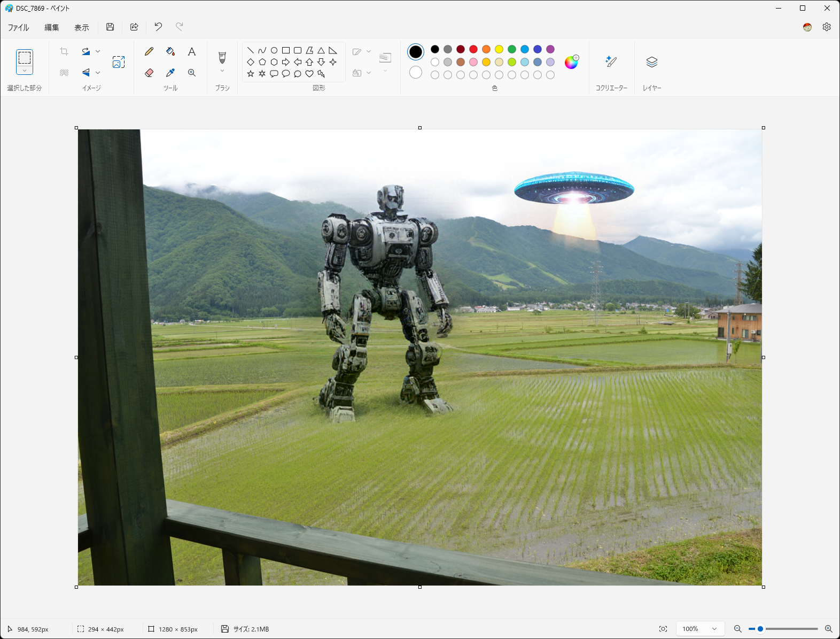Click the fit to window icon
Screen dimensions: 840x639
tap(663, 629)
